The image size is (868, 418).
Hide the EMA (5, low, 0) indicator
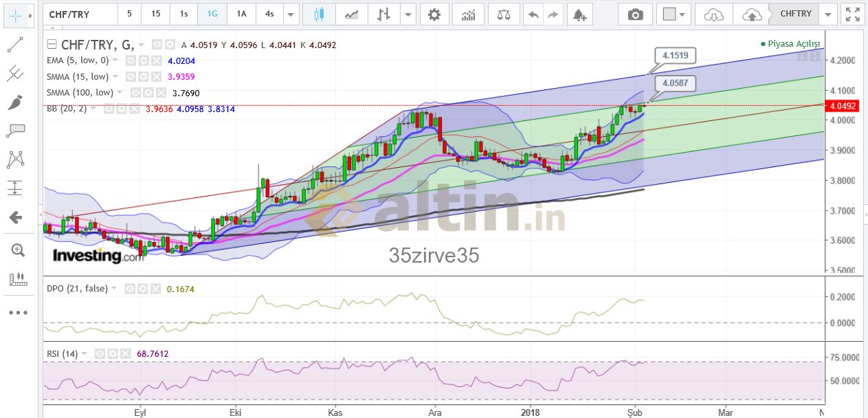(x=131, y=60)
